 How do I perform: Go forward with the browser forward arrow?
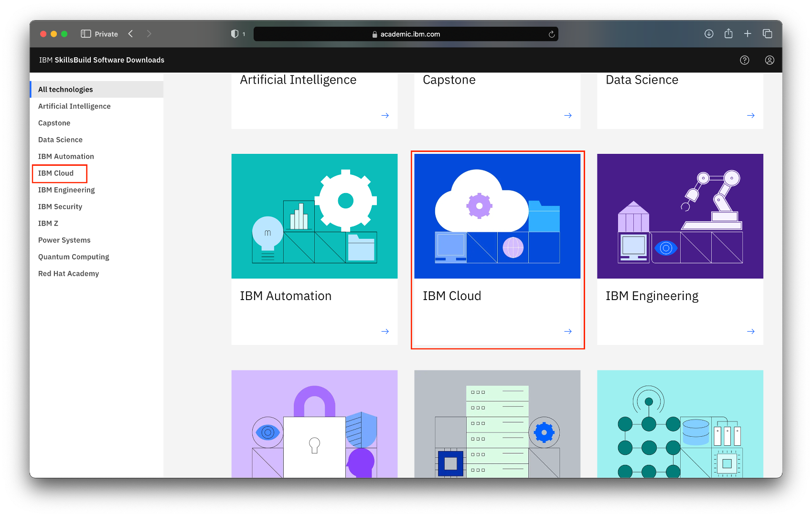tap(149, 34)
